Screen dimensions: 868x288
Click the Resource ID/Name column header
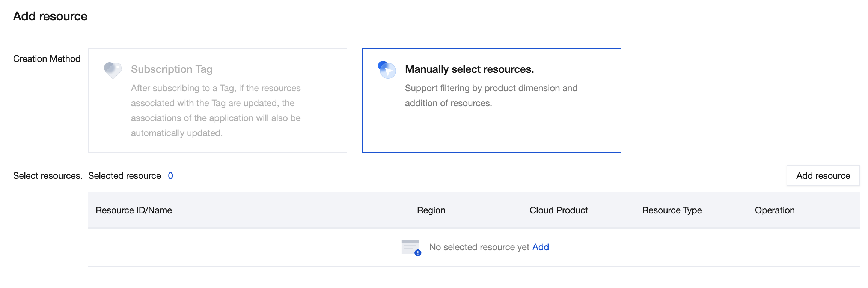pos(134,210)
